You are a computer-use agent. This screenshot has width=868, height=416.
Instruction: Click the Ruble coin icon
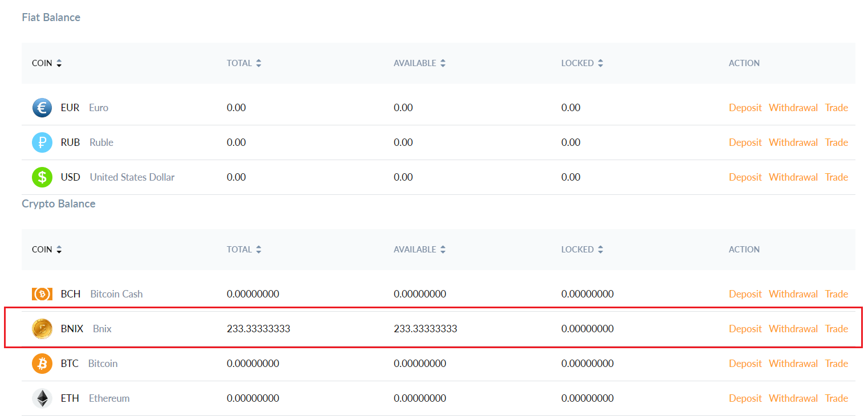[x=42, y=142]
